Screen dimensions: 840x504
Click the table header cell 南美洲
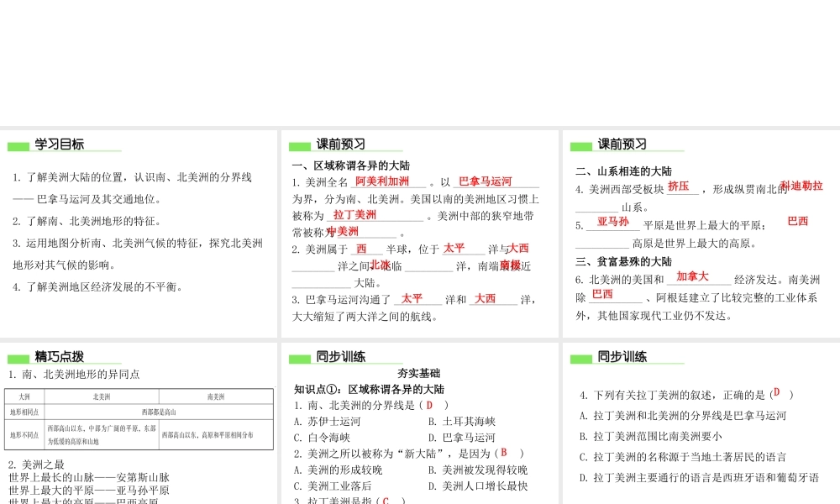tap(216, 396)
